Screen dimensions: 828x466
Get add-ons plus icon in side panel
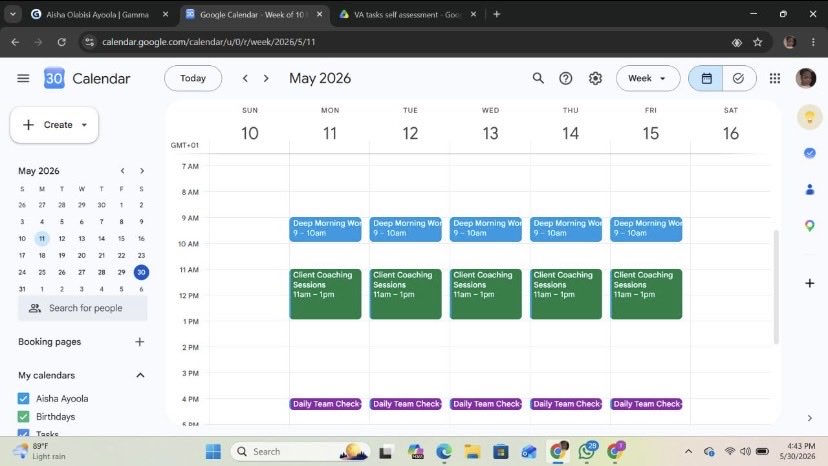[x=810, y=283]
